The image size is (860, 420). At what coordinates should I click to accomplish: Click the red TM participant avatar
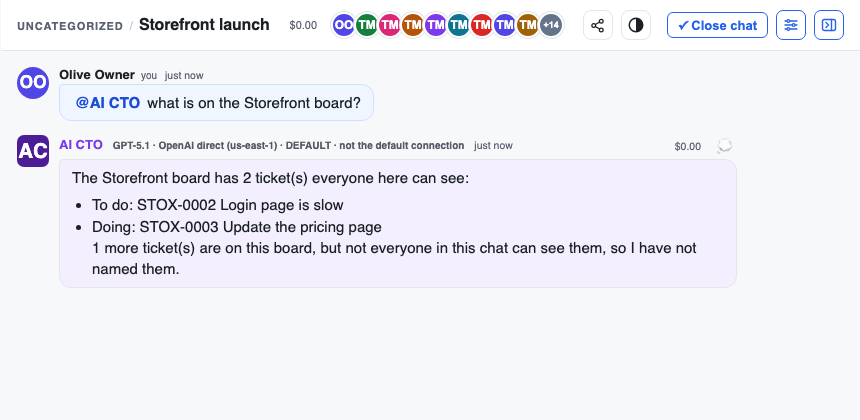482,25
